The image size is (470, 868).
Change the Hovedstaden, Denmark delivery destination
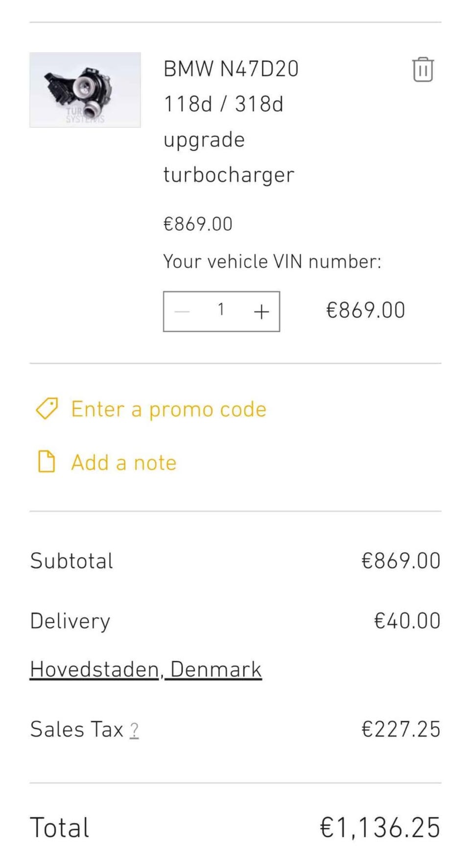[145, 669]
